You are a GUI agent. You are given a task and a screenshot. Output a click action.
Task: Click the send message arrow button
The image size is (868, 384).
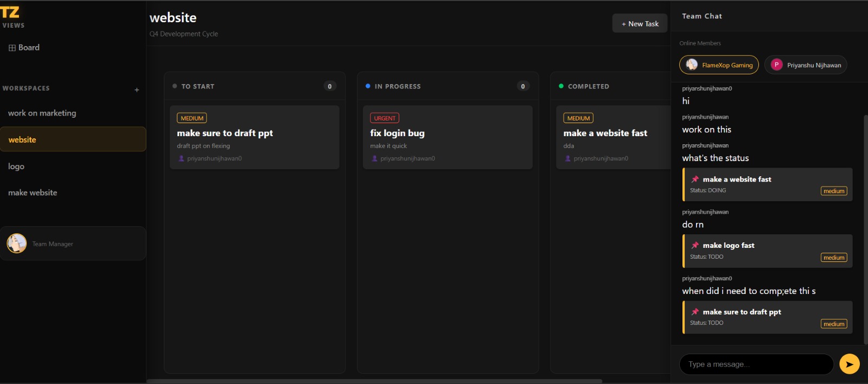coord(849,364)
